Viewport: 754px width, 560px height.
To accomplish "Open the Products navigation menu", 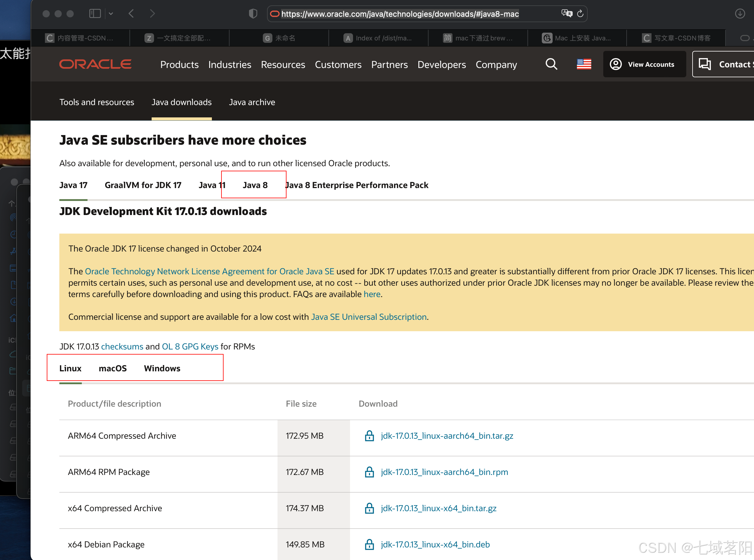I will (179, 64).
